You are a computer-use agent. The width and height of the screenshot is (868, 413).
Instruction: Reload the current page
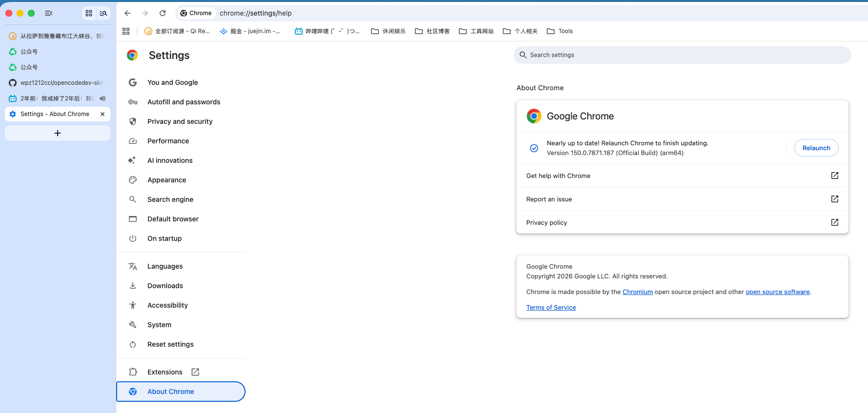(163, 13)
